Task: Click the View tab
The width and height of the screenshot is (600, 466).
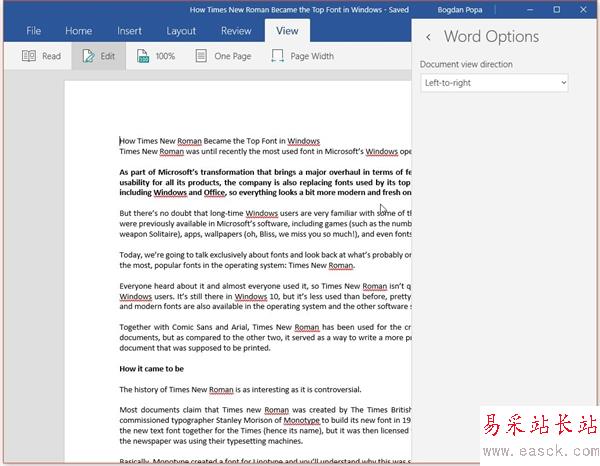Action: [287, 31]
